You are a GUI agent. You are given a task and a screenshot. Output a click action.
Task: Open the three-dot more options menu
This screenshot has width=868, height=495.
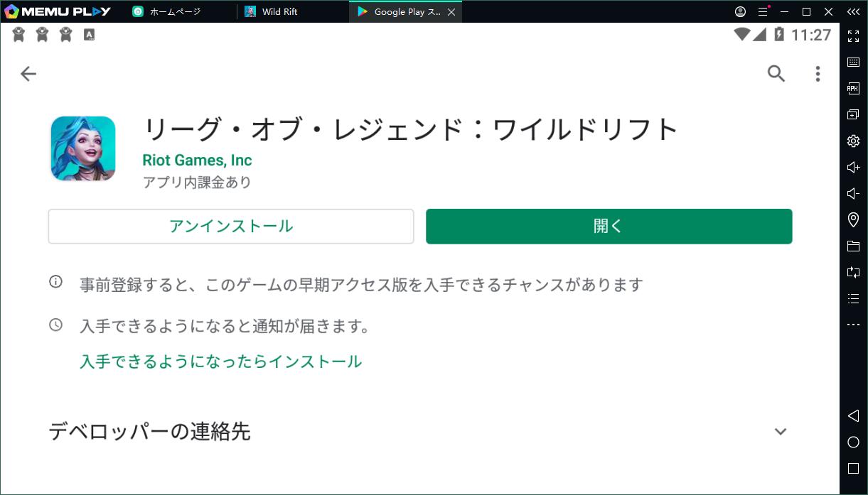tap(818, 74)
